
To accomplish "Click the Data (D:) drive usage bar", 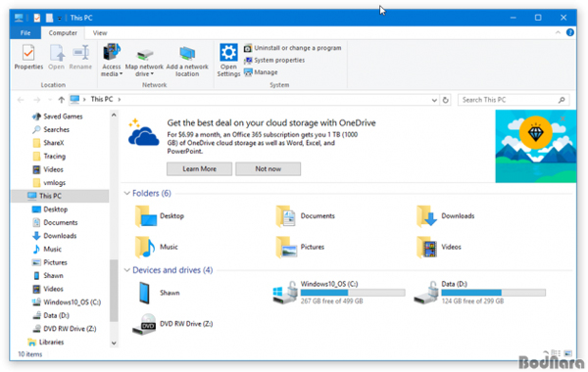I will click(493, 293).
